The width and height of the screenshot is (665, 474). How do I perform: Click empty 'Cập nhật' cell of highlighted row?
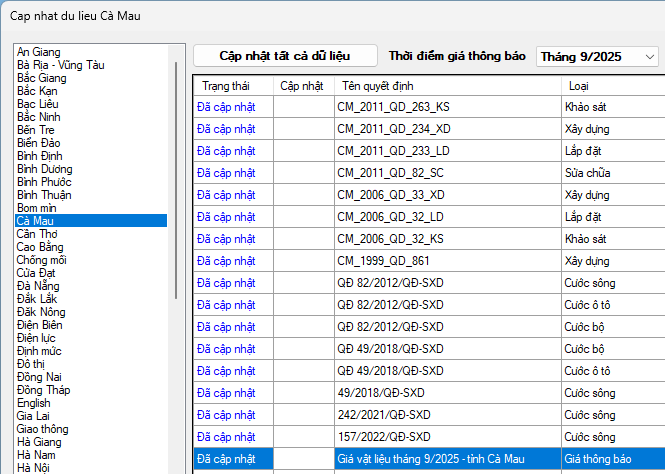click(x=302, y=459)
